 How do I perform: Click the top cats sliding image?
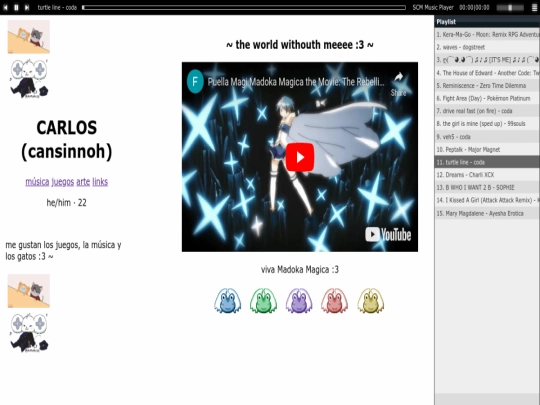[29, 37]
